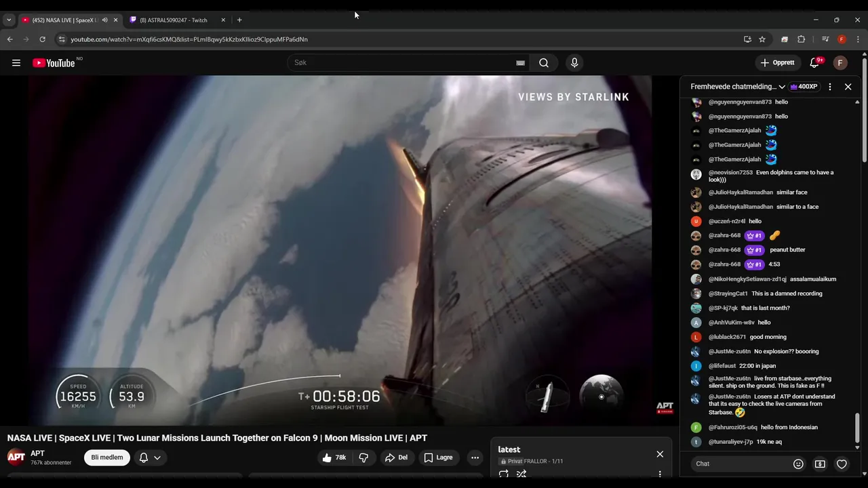Screen dimensions: 868x488
Task: Open Chrome profile avatar
Action: pos(842,39)
